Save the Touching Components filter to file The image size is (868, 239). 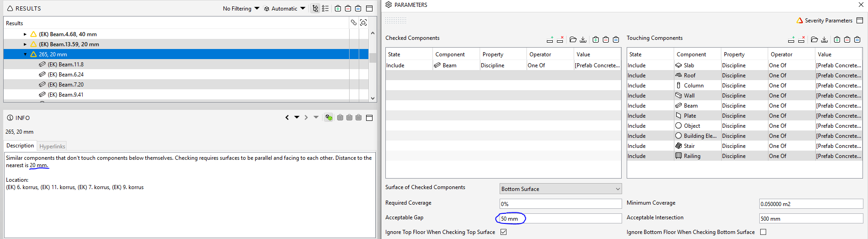[824, 39]
